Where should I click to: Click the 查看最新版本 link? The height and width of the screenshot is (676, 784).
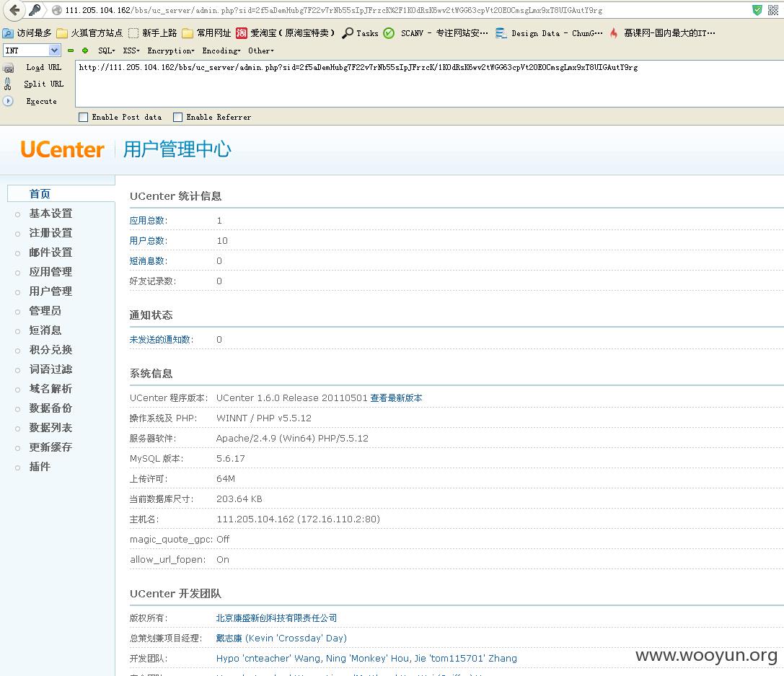[x=396, y=398]
